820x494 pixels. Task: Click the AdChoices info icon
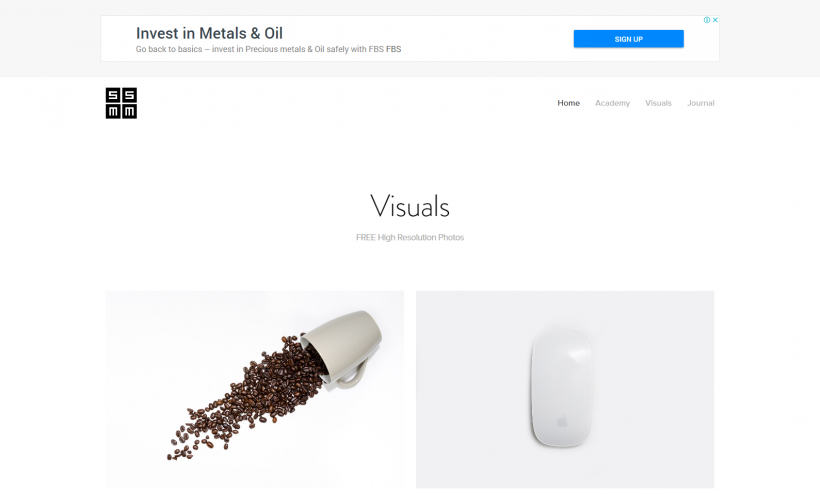(707, 20)
